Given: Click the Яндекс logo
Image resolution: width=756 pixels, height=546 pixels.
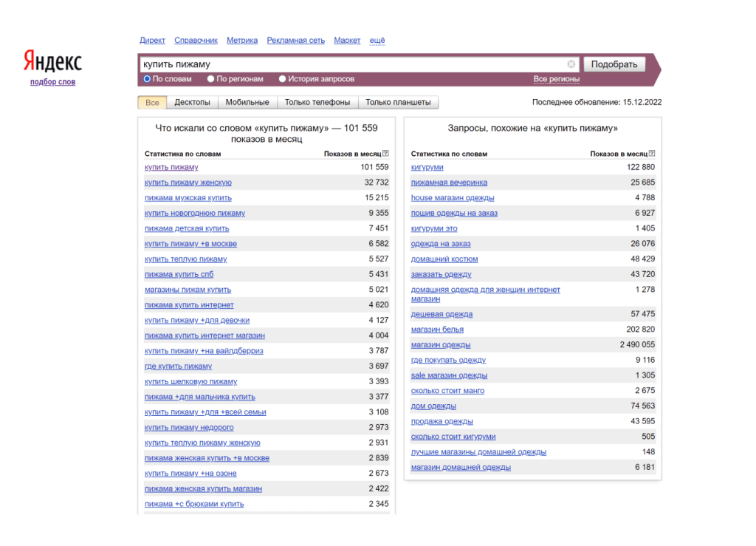Looking at the screenshot, I should click(52, 61).
